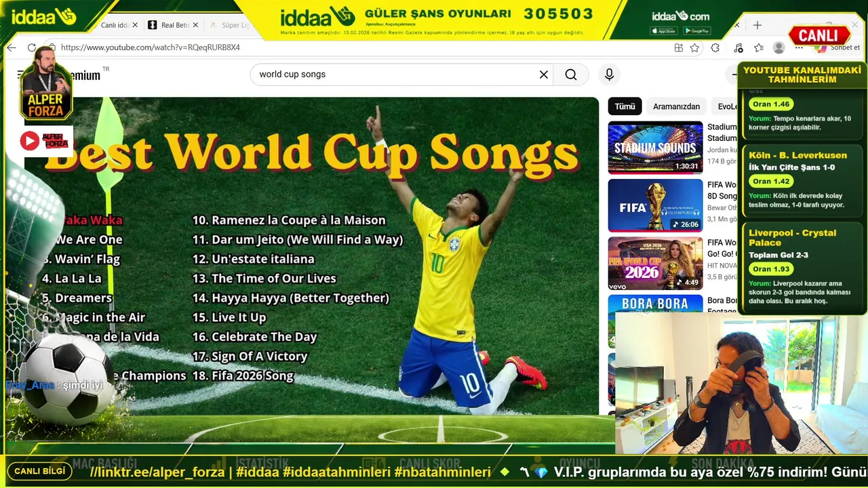Click the Oran 1.46 odds badge
868x488 pixels.
click(771, 104)
